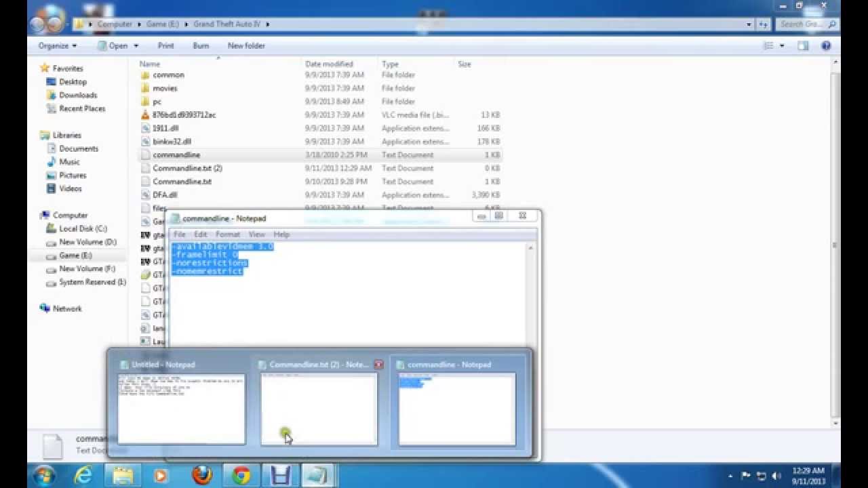This screenshot has width=868, height=488.
Task: Select Desktop in the navigation pane
Action: coord(73,81)
